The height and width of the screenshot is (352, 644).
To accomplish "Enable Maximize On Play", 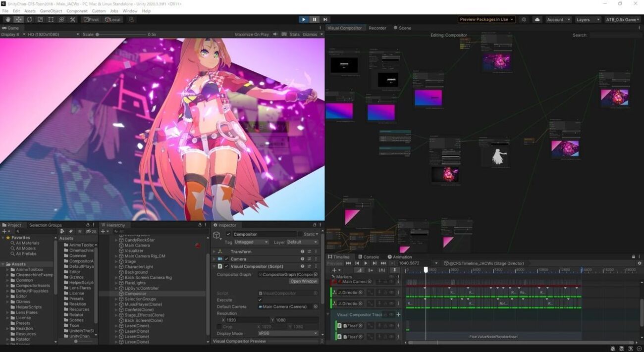I will [252, 34].
